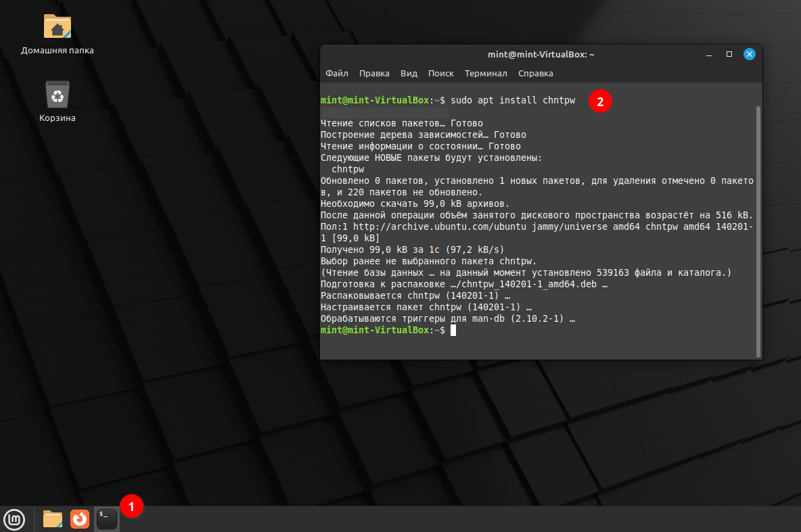Launch Firefox from the taskbar
The width and height of the screenshot is (801, 532).
pyautogui.click(x=79, y=519)
